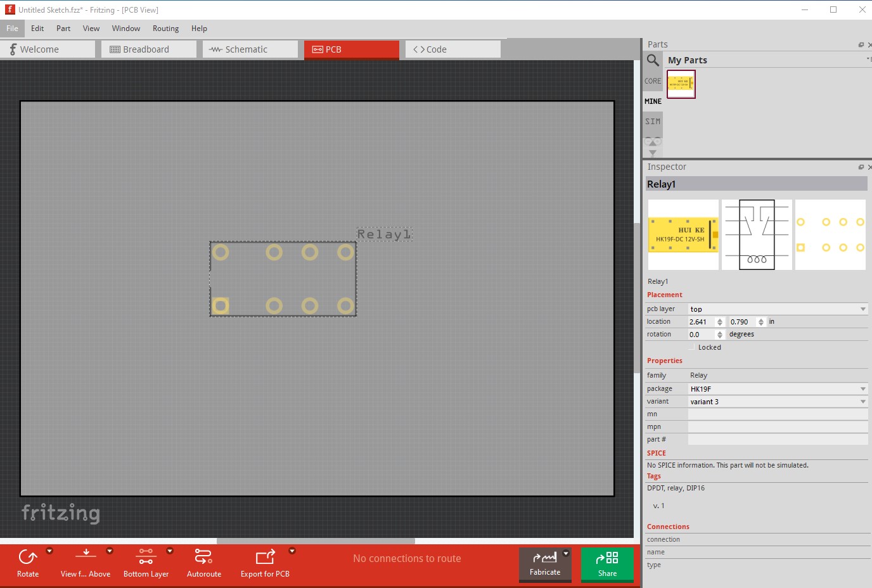Select the relay part in My Parts

(681, 84)
